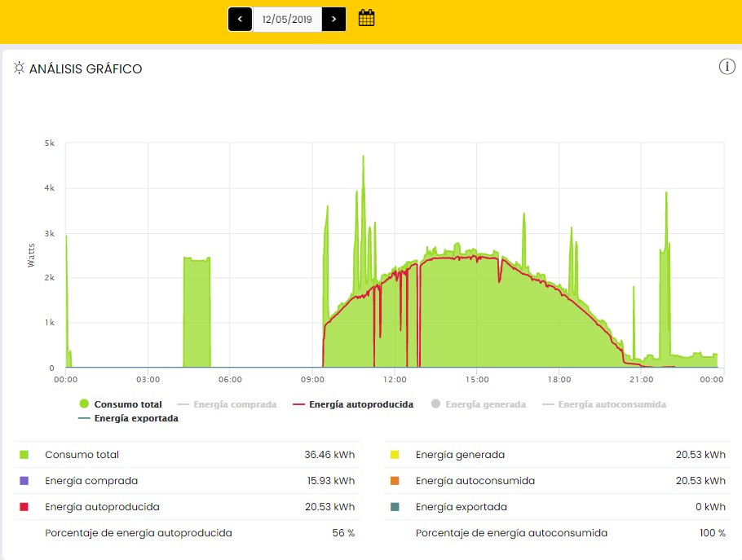Image resolution: width=742 pixels, height=560 pixels.
Task: Click the teal Energía exportada color square
Action: click(394, 507)
